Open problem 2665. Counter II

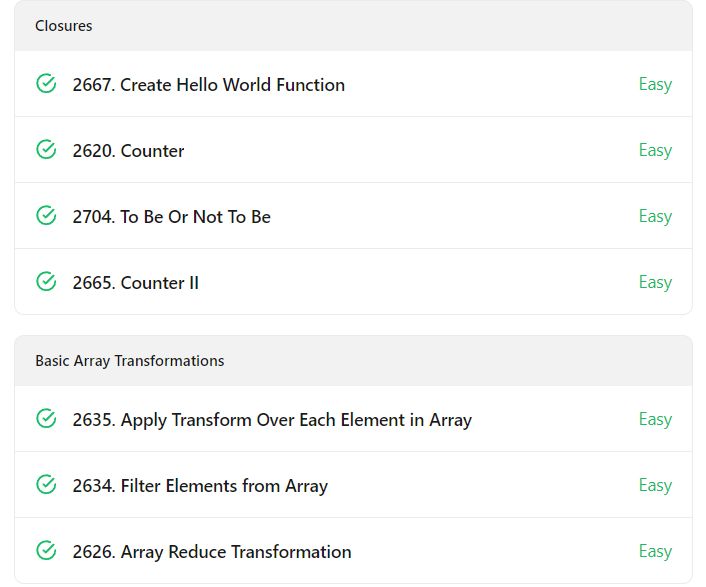tap(136, 283)
